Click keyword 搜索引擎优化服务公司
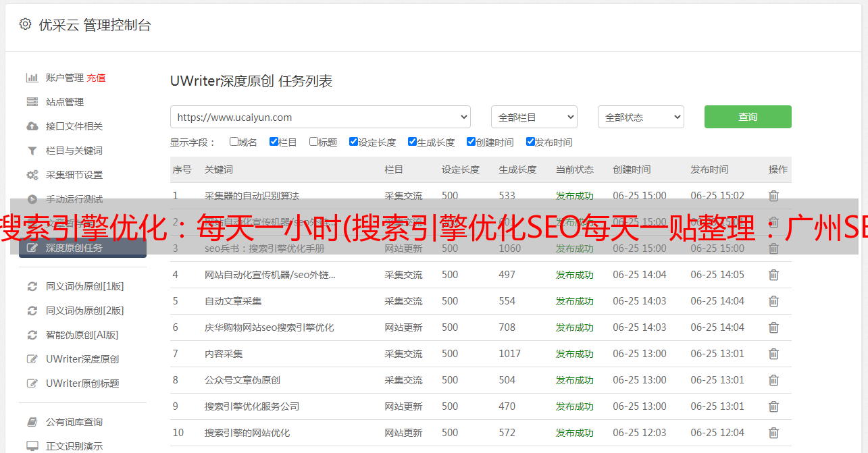The height and width of the screenshot is (453, 868). click(x=252, y=406)
